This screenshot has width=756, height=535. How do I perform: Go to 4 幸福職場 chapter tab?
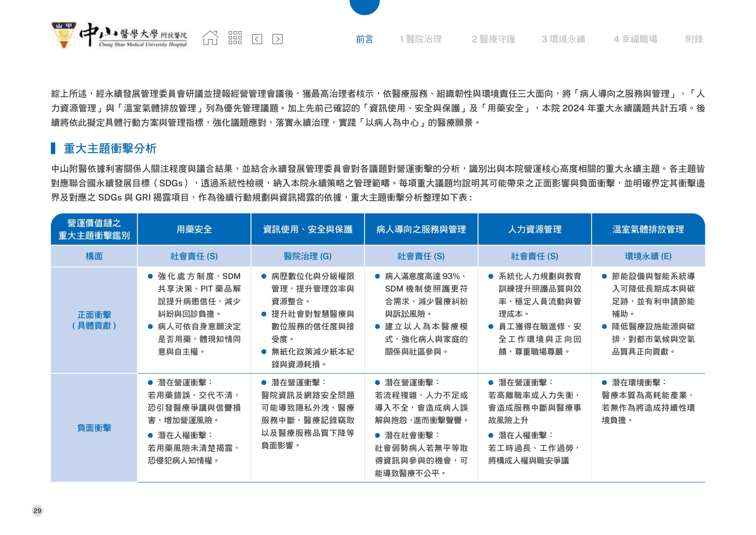click(635, 39)
